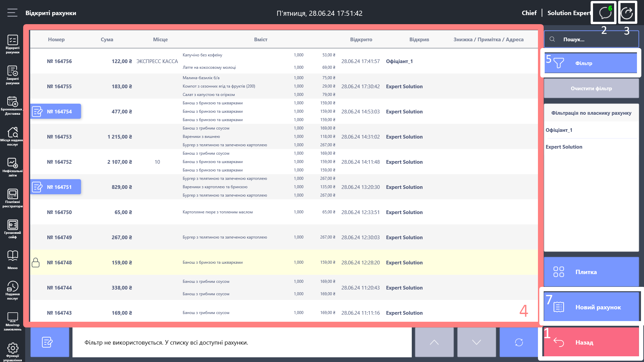
Task: Open Non-fiscal reports in sidebar
Action: pyautogui.click(x=12, y=167)
